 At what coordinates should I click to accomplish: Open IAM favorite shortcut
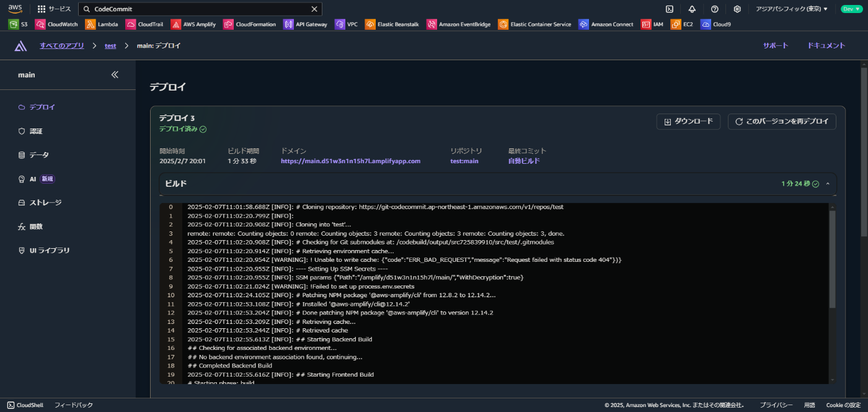(x=652, y=24)
